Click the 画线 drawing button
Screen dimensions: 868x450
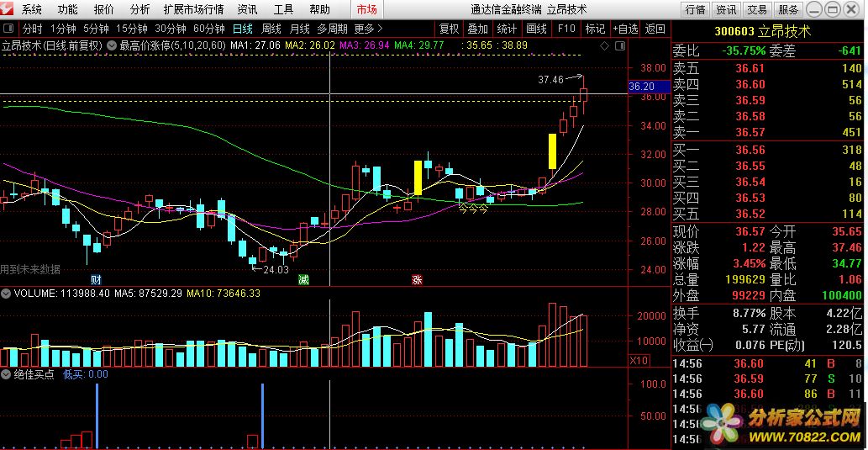[536, 29]
